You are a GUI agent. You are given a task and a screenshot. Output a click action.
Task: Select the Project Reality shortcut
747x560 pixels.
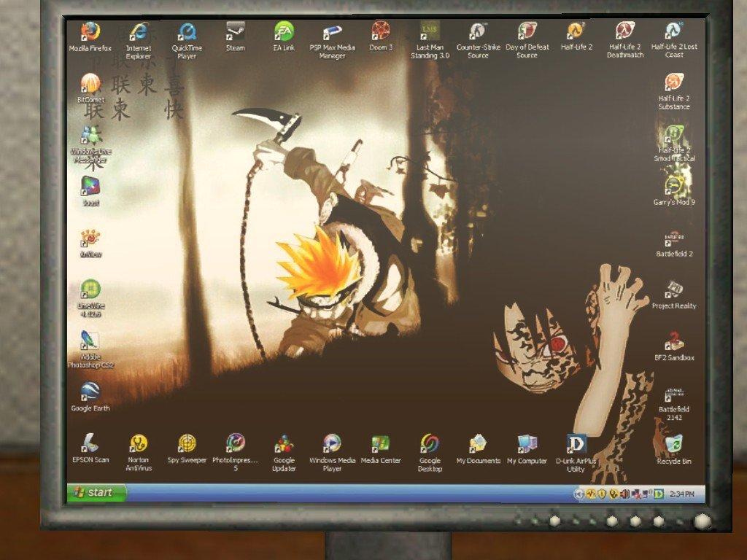point(674,290)
